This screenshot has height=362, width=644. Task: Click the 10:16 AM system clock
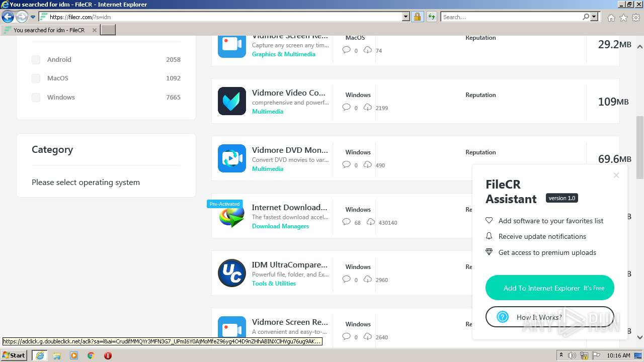619,355
